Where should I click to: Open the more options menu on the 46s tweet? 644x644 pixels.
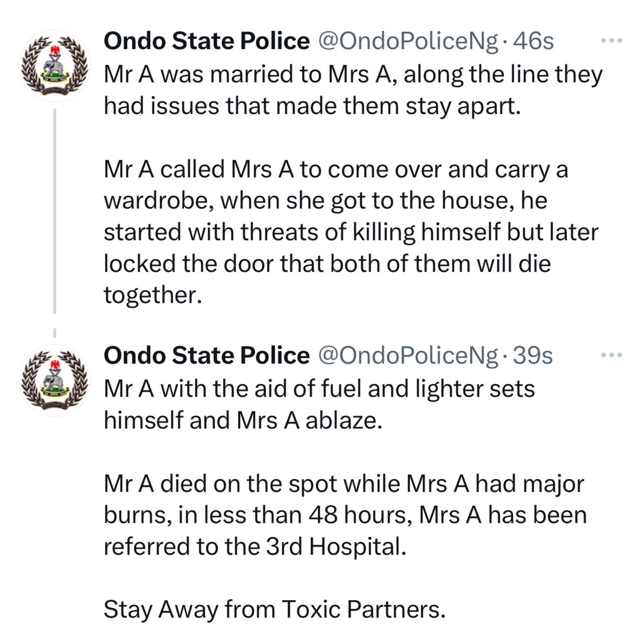point(612,41)
